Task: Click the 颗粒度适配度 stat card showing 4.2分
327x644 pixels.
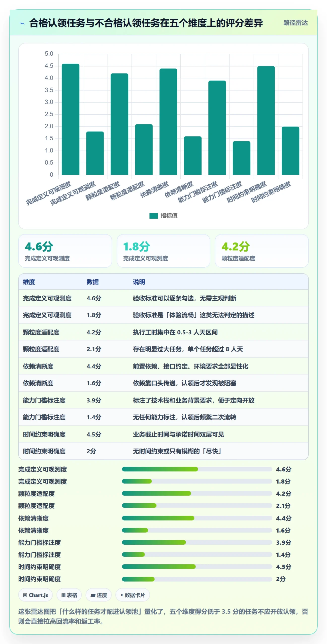Action: (262, 251)
